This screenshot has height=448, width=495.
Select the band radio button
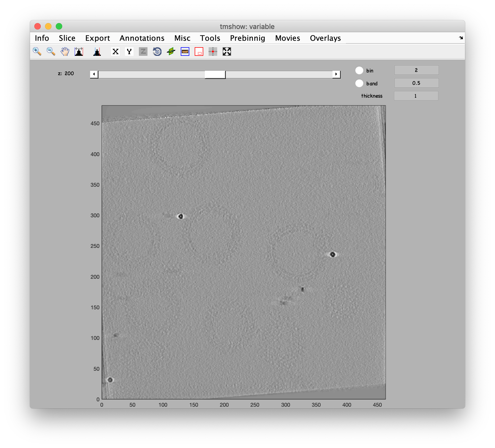(359, 83)
